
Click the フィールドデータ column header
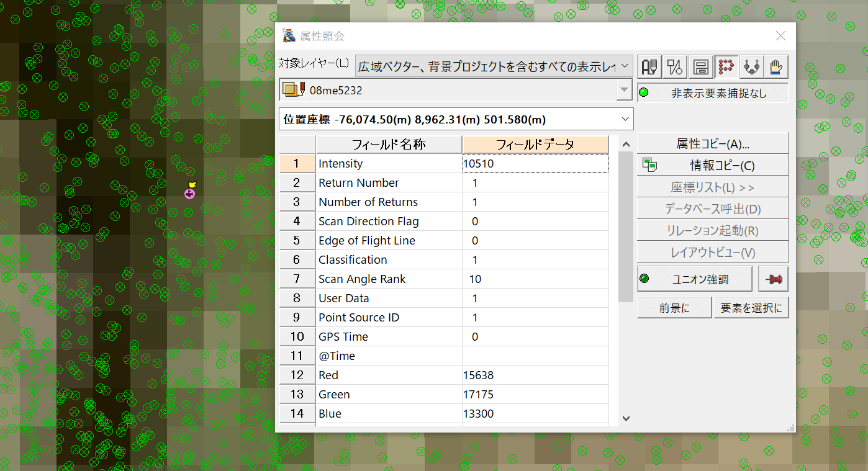[535, 145]
